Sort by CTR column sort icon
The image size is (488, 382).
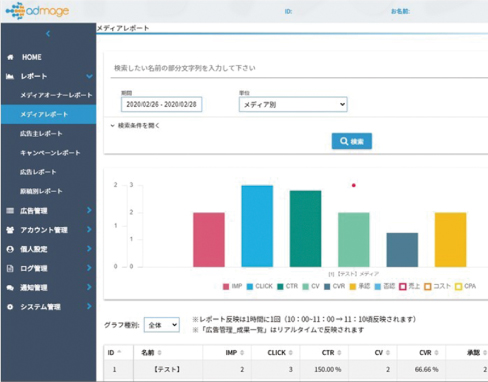339,353
